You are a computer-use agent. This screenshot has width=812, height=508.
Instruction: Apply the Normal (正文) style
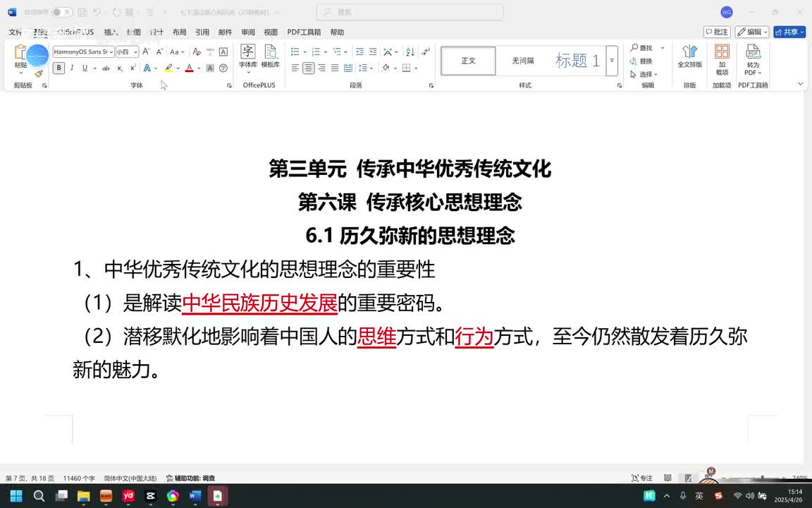point(468,61)
